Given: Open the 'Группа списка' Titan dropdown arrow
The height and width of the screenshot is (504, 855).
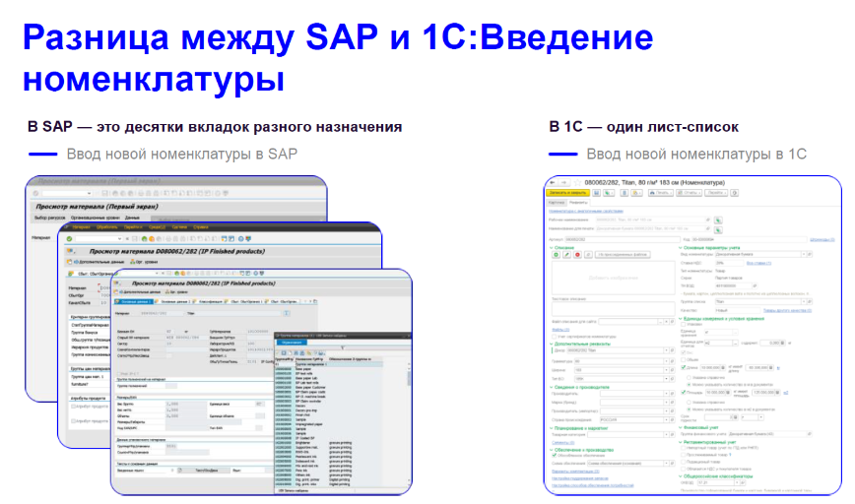Looking at the screenshot, I should [x=803, y=301].
